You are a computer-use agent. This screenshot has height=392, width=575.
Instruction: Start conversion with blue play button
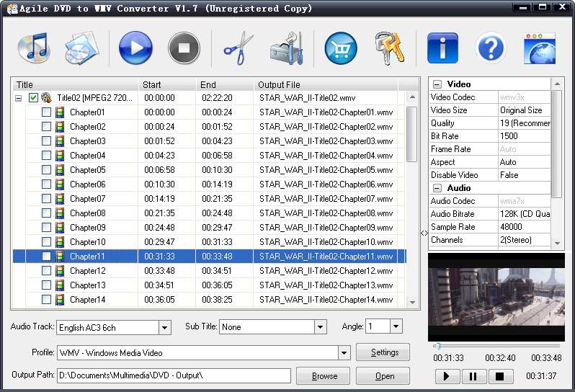pos(135,48)
